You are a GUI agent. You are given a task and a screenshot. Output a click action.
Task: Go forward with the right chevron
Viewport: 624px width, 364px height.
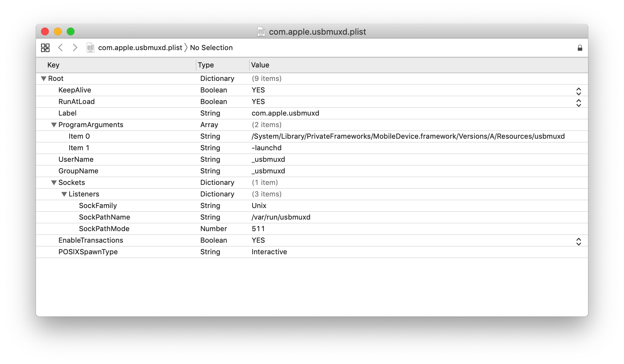(75, 48)
